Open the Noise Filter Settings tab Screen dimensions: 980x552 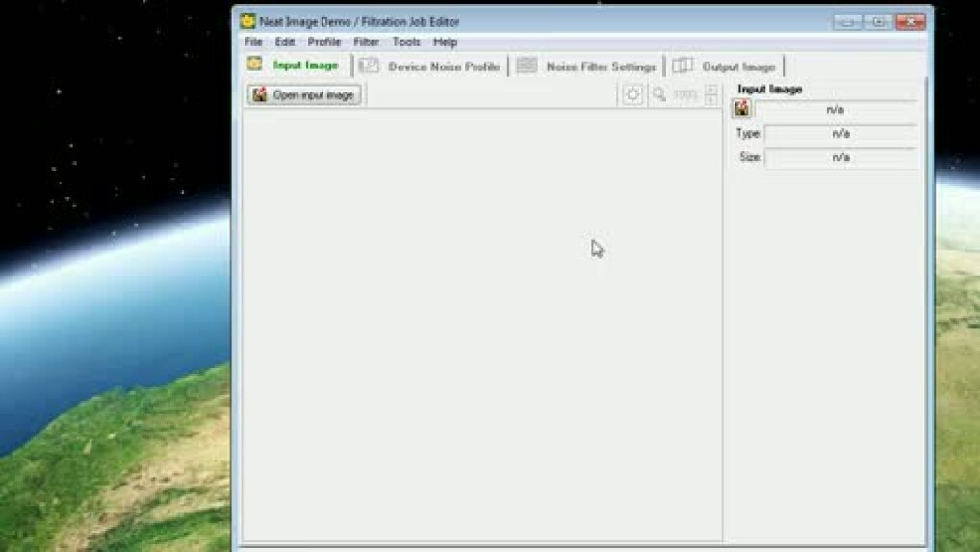[586, 66]
